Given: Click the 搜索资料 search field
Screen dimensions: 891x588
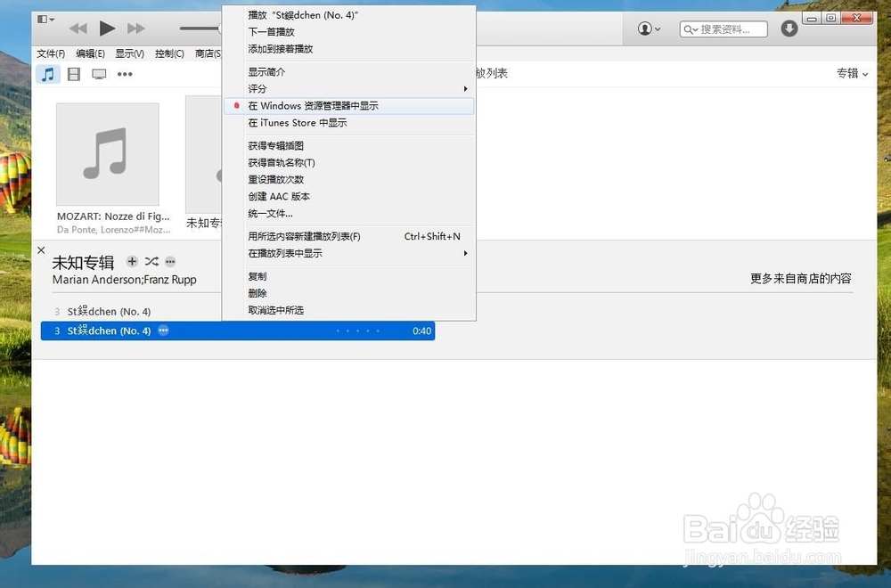Looking at the screenshot, I should coord(724,29).
